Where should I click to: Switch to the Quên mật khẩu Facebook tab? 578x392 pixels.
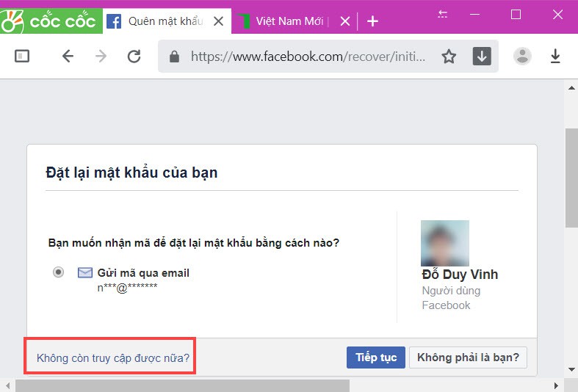[167, 21]
